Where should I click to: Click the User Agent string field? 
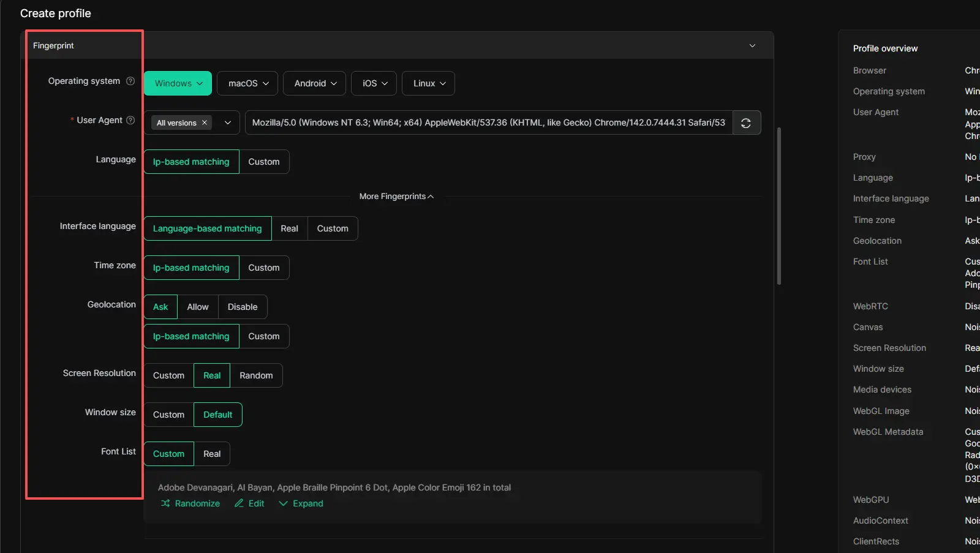[x=488, y=122]
